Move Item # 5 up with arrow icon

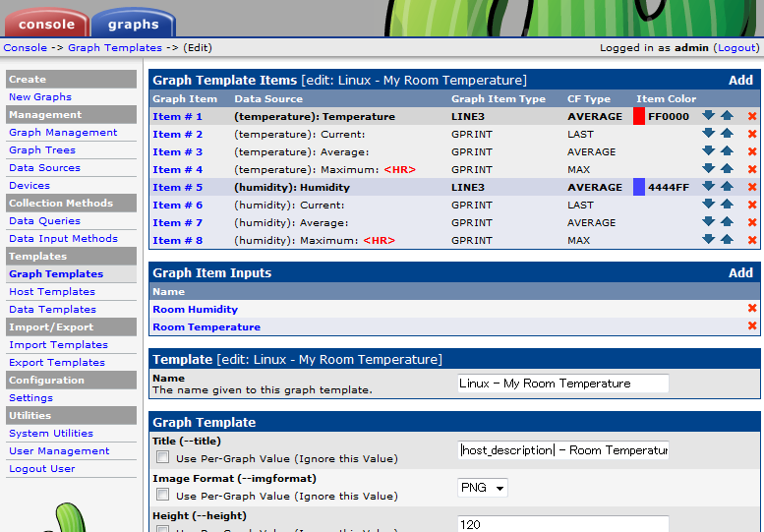(727, 186)
